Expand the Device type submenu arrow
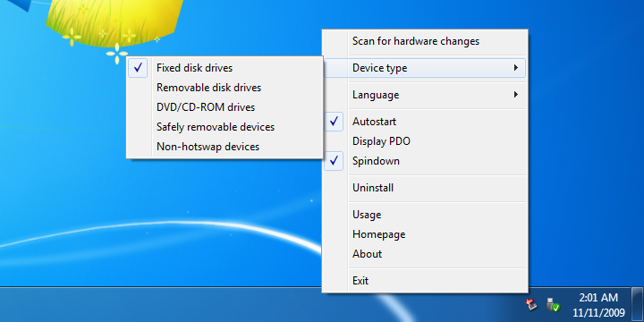644x322 pixels. pyautogui.click(x=516, y=68)
